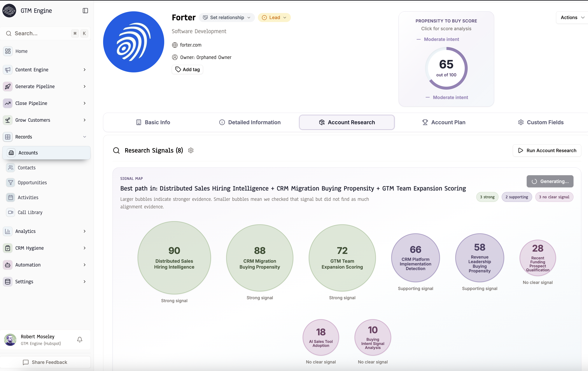Viewport: 588px width, 371px height.
Task: Open the Account Plan tab
Action: coord(444,122)
